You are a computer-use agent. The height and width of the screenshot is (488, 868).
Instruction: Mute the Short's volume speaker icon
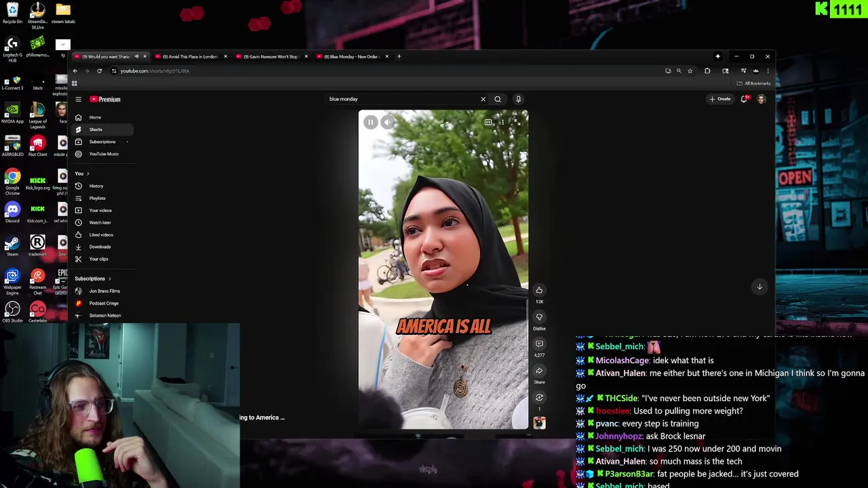(x=387, y=122)
